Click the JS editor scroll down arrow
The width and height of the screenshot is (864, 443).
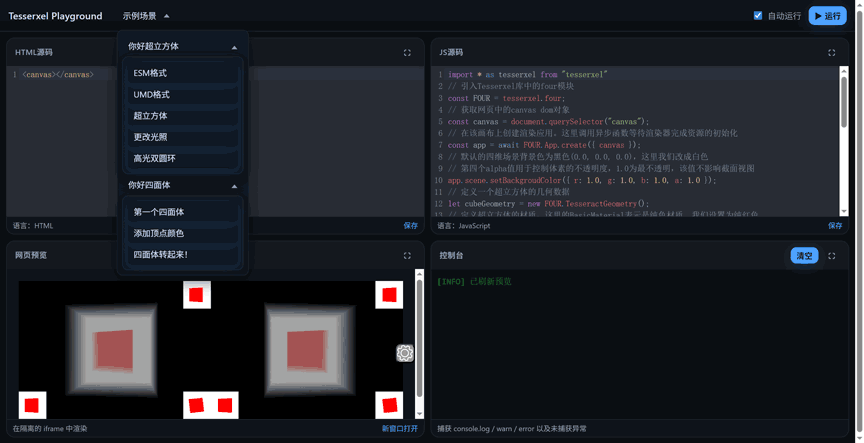[844, 212]
